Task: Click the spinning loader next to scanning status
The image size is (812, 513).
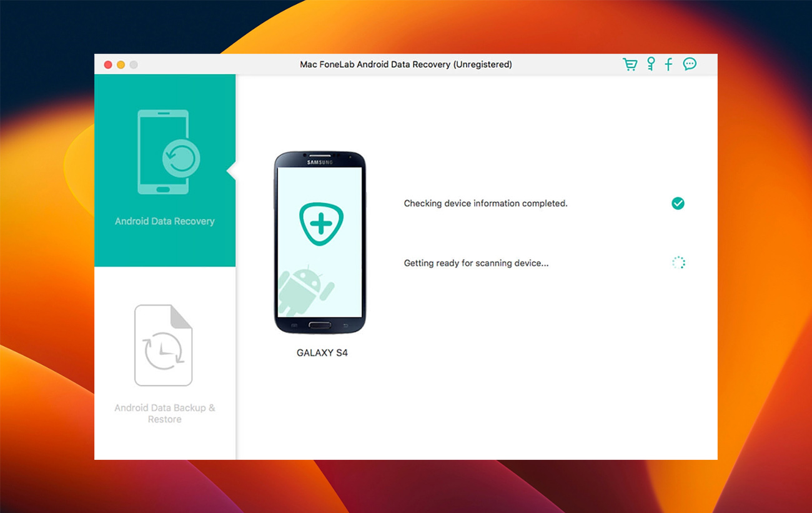Action: point(678,262)
